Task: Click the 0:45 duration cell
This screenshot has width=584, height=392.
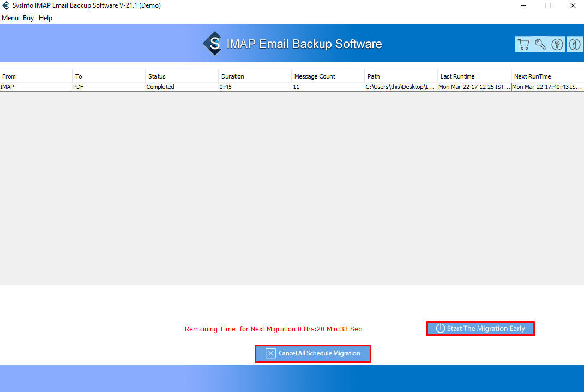Action: pyautogui.click(x=255, y=87)
